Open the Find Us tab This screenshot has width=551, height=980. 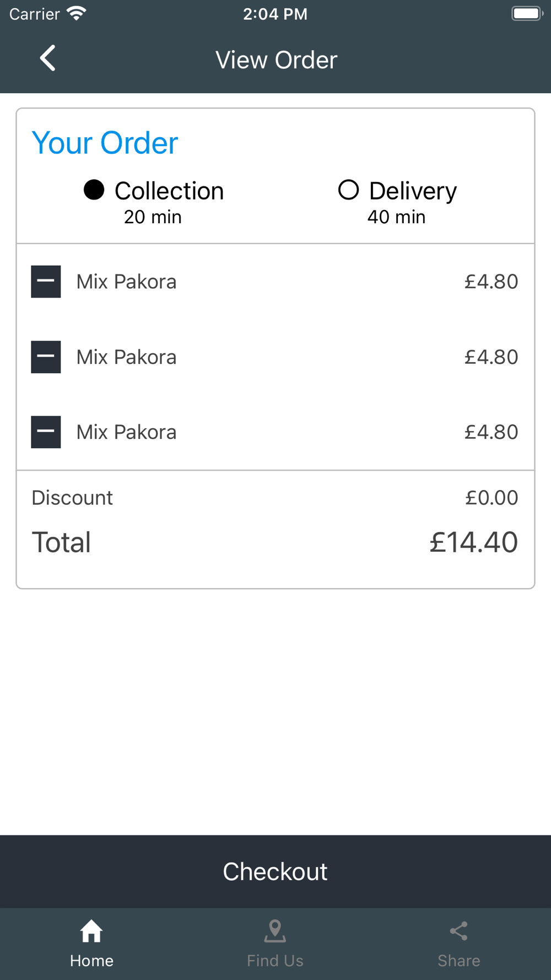click(275, 944)
